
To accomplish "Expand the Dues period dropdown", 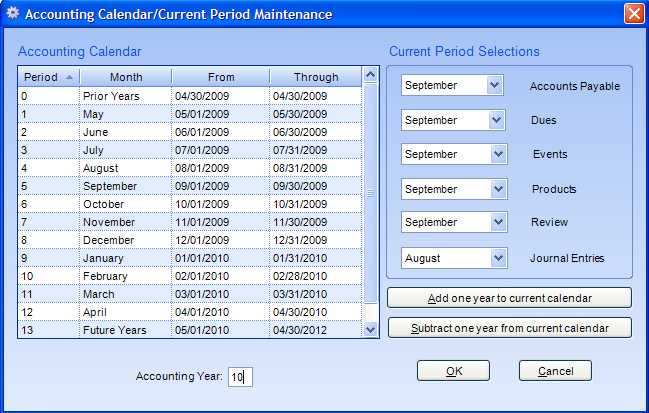I will click(x=496, y=120).
